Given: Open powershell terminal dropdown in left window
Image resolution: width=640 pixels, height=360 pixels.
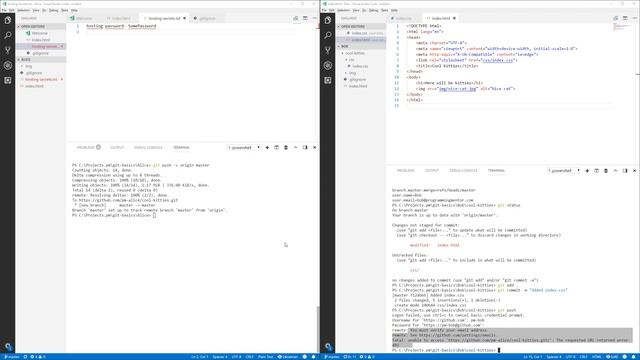Looking at the screenshot, I should point(244,147).
